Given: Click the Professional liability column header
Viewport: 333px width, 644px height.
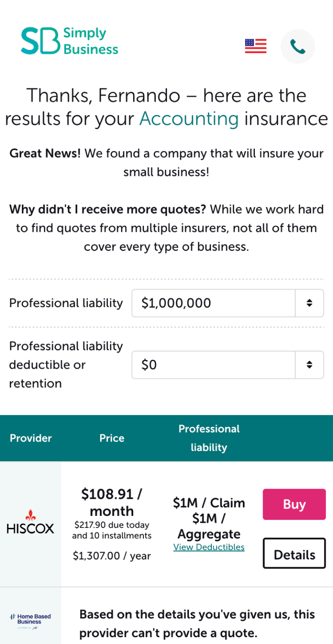Looking at the screenshot, I should [209, 438].
